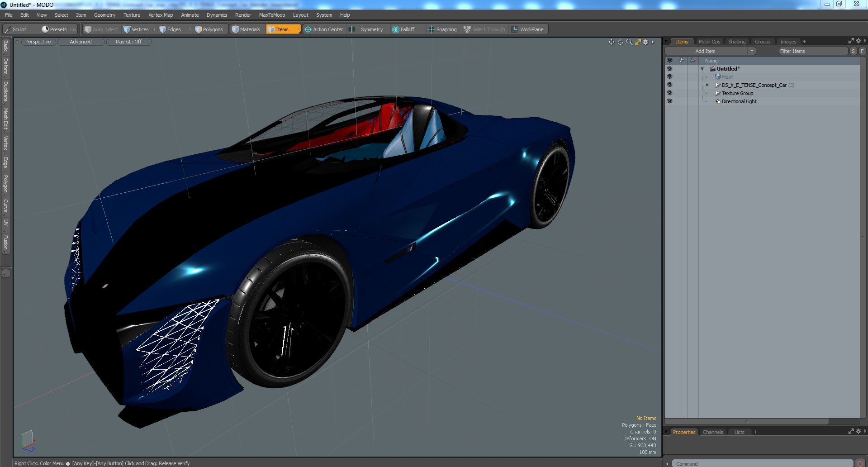The width and height of the screenshot is (868, 467).
Task: Open the Properties panel settings gear
Action: point(859,432)
